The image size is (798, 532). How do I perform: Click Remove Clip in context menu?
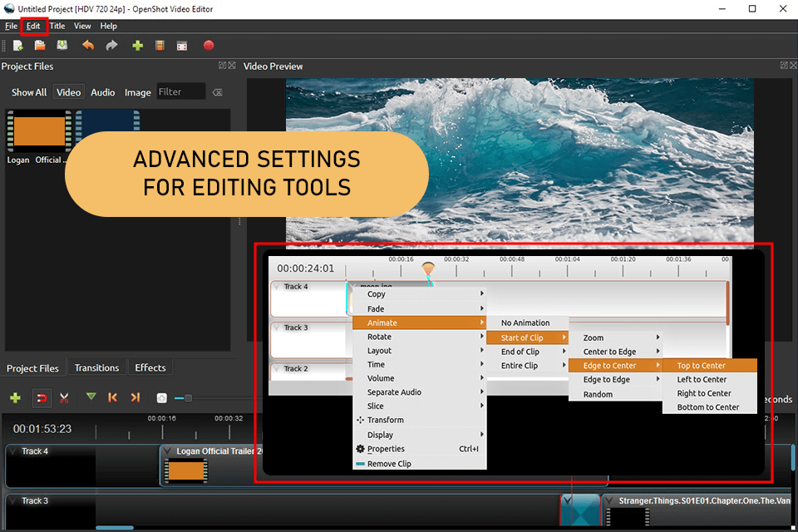[x=419, y=464]
